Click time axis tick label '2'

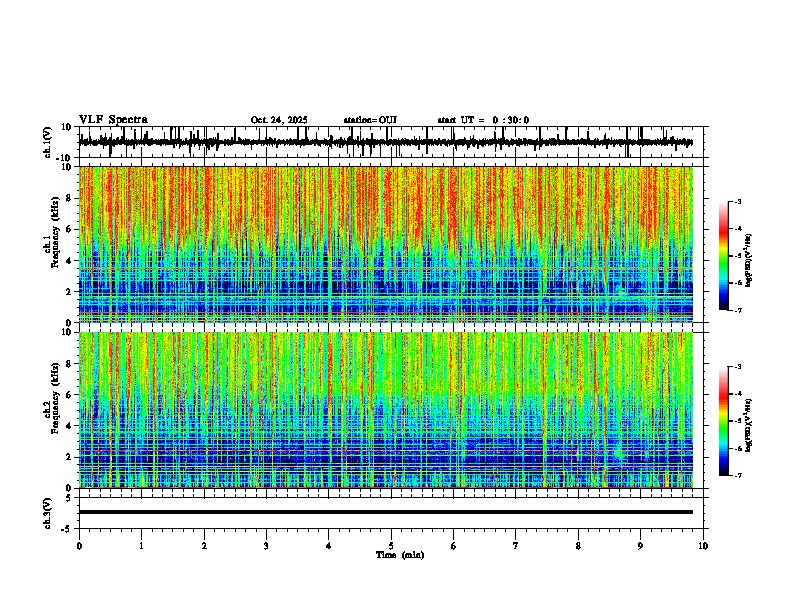pyautogui.click(x=204, y=546)
